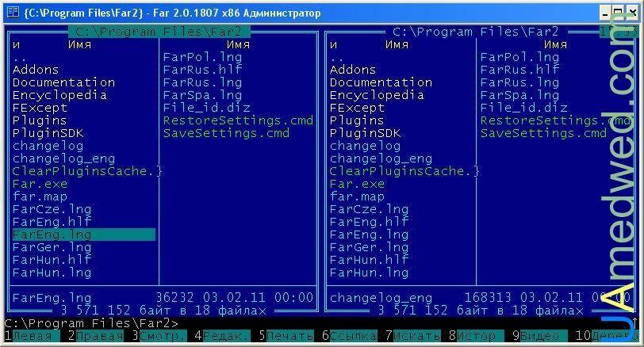This screenshot has height=347, width=644.
Task: Select File_id.diz in the right panel
Action: 523,108
